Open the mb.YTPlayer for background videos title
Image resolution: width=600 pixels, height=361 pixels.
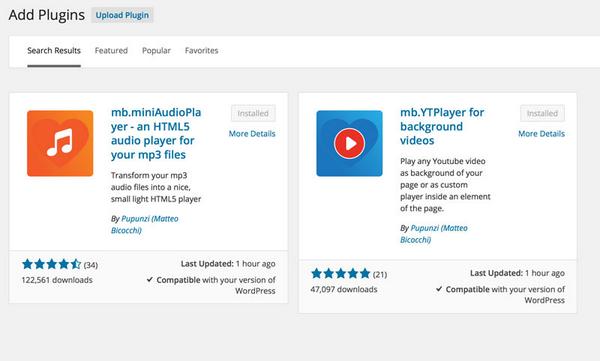tap(442, 126)
